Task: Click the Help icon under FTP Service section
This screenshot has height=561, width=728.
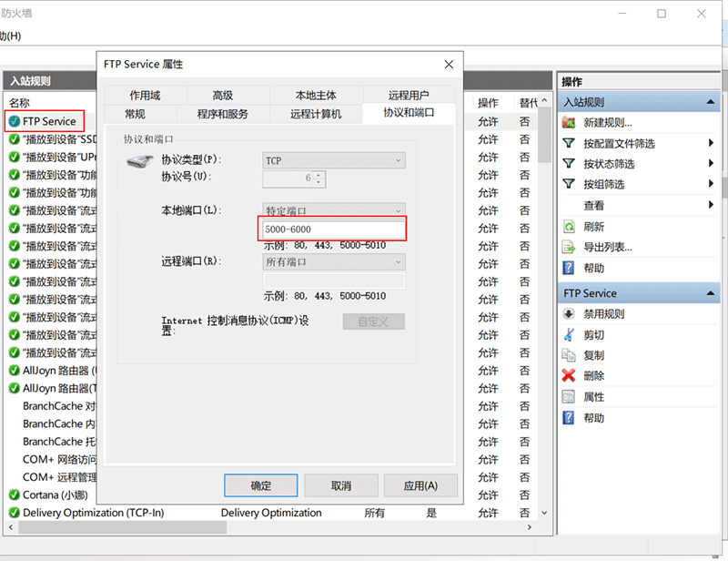Action: coord(568,417)
